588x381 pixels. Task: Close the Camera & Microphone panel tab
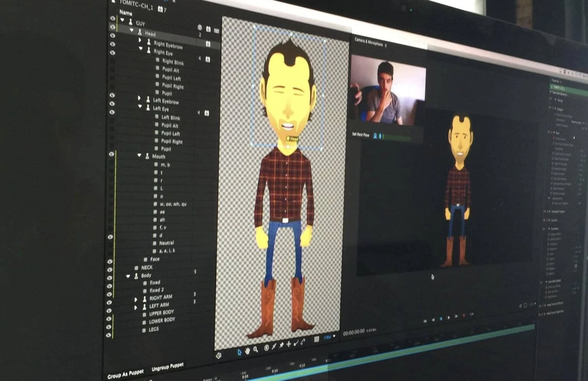(x=386, y=46)
